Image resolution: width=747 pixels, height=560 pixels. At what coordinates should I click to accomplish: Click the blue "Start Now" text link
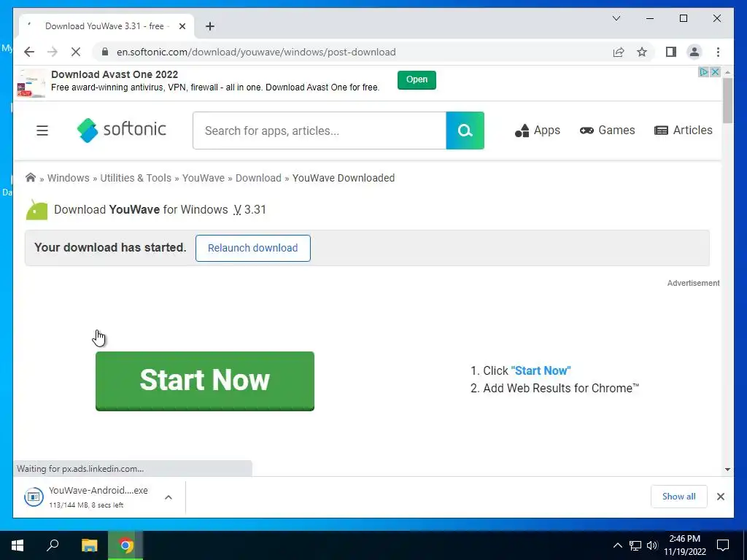coord(541,370)
